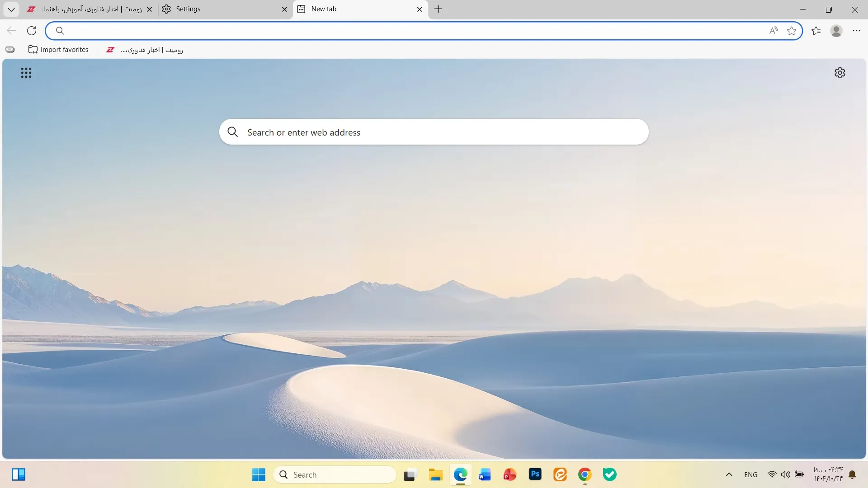The height and width of the screenshot is (488, 868).
Task: Open the Settings and more menu
Action: [856, 30]
